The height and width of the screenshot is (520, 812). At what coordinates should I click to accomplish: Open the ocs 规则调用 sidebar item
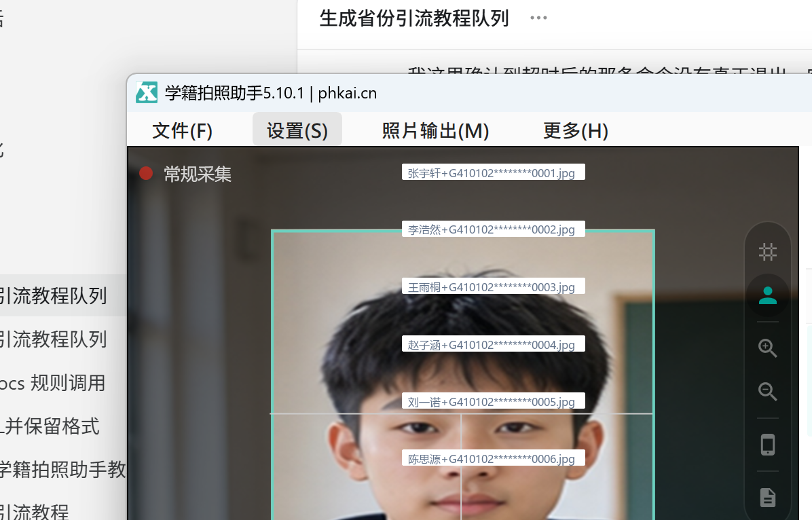(53, 383)
